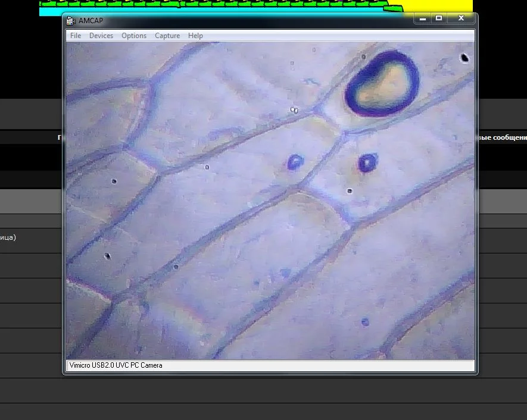This screenshot has width=527, height=420.
Task: Click the AMCAP title text
Action: click(91, 21)
